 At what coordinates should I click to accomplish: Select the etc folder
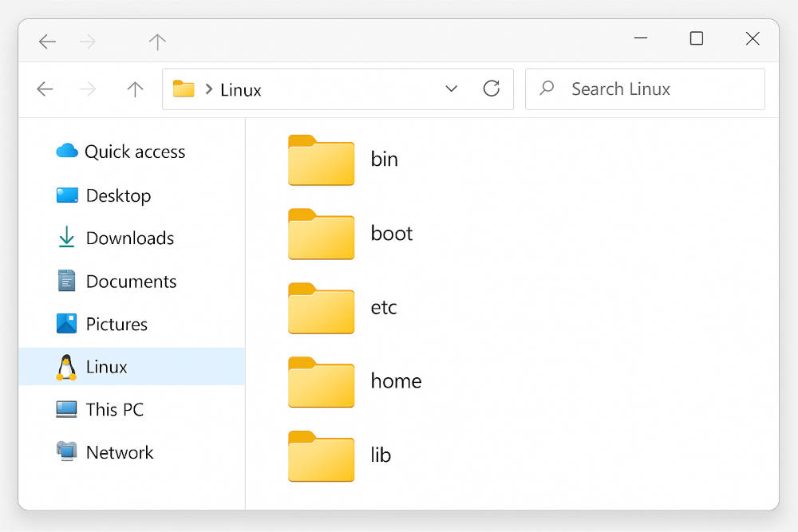tap(321, 309)
